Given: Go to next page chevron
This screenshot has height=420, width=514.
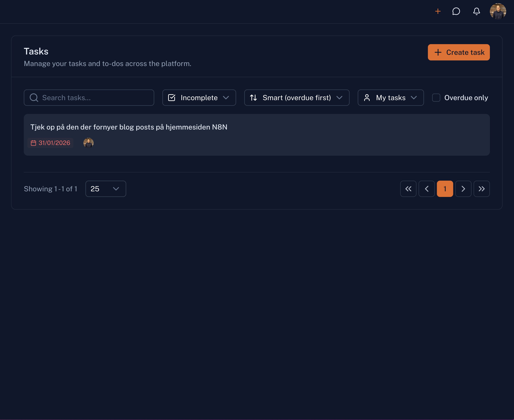Looking at the screenshot, I should tap(463, 189).
